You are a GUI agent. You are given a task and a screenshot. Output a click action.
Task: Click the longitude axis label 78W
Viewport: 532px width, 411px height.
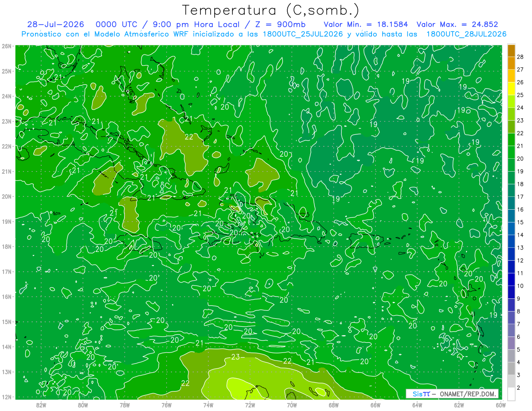(x=125, y=405)
